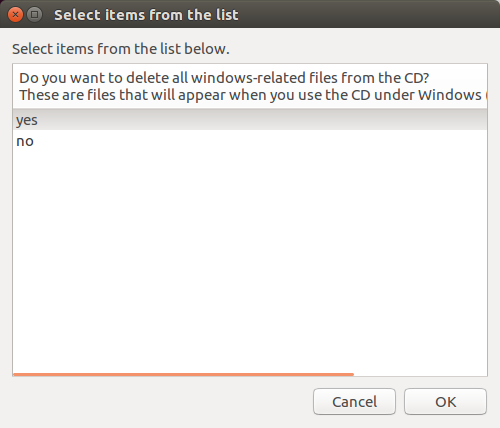Viewport: 500px width, 428px height.
Task: Click the word "yes" in the list
Action: (27, 120)
